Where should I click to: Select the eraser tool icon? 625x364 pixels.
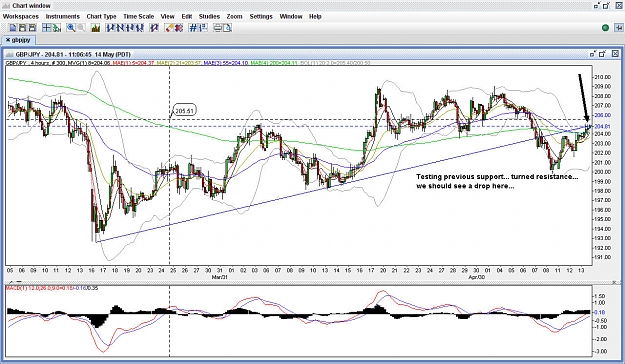169,28
